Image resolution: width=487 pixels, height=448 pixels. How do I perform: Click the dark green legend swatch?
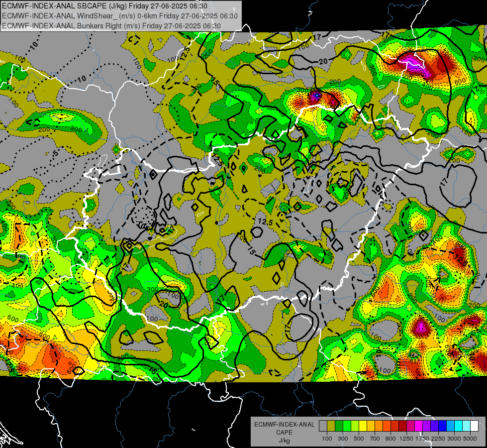[339, 426]
